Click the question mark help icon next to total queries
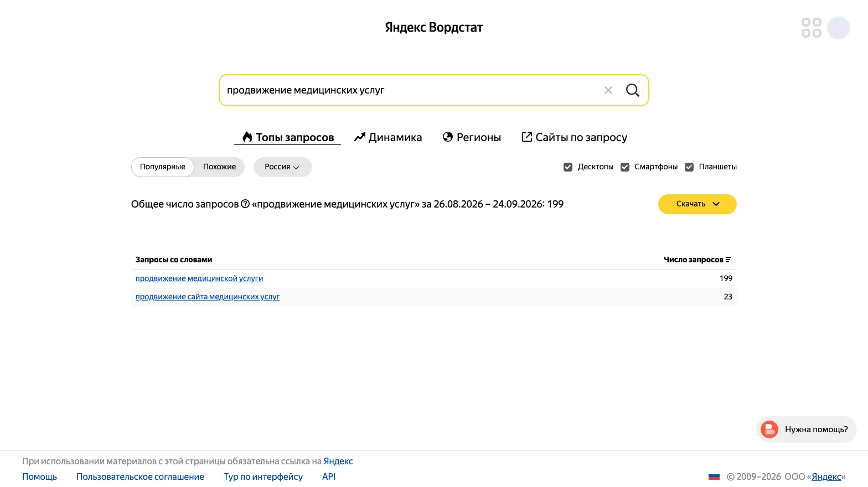Viewport: 868px width, 487px height. click(245, 204)
